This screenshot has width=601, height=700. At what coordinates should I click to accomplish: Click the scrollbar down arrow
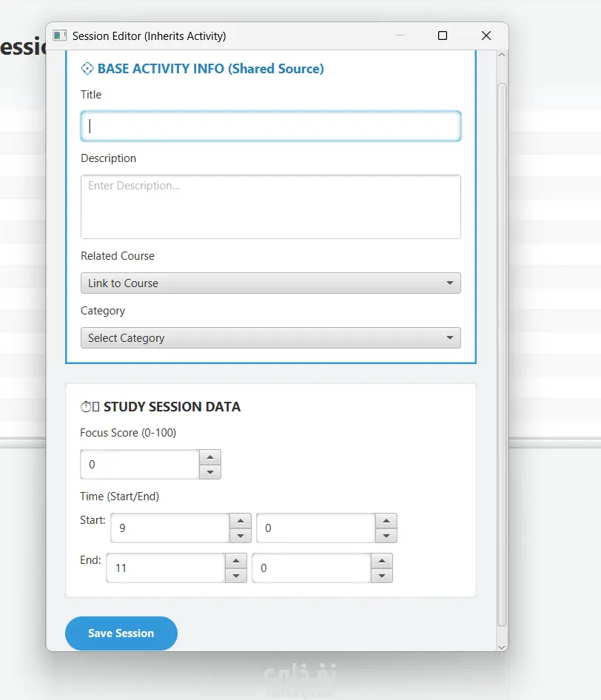point(501,647)
